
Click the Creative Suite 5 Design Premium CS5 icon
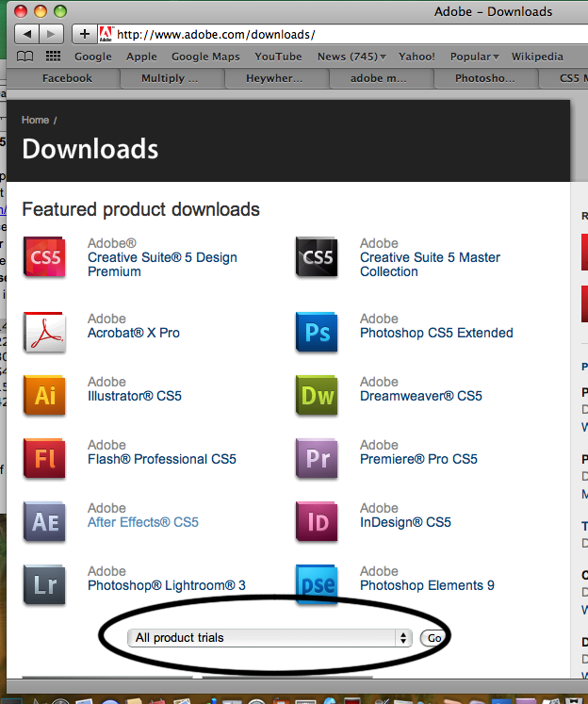[44, 257]
